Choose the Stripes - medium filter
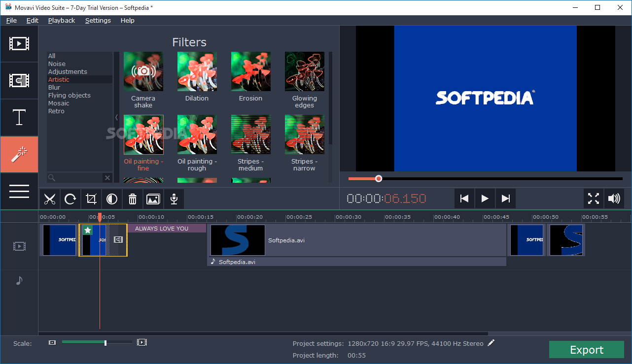 pyautogui.click(x=251, y=134)
